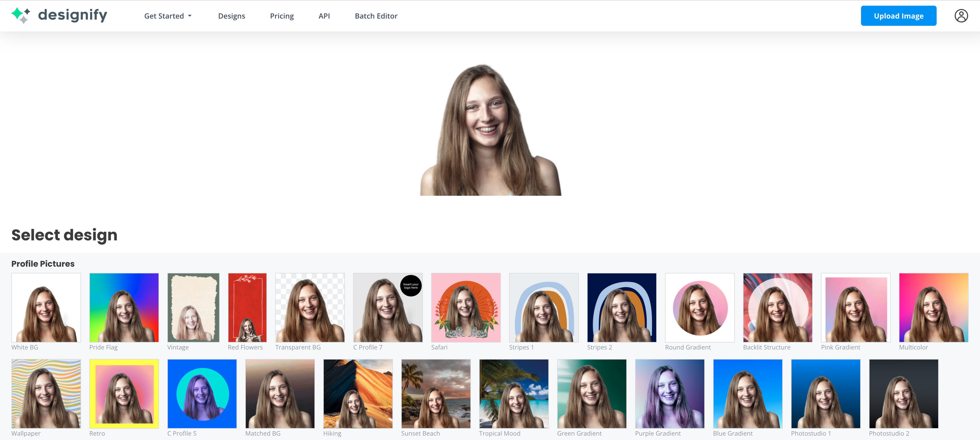The width and height of the screenshot is (980, 440).
Task: Choose the Pride Flag design thumbnail
Action: coord(124,307)
